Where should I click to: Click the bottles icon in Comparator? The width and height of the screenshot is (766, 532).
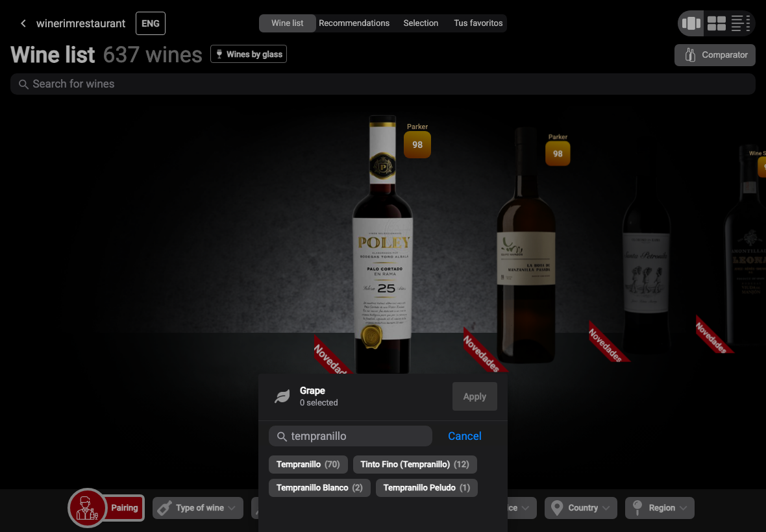point(690,55)
